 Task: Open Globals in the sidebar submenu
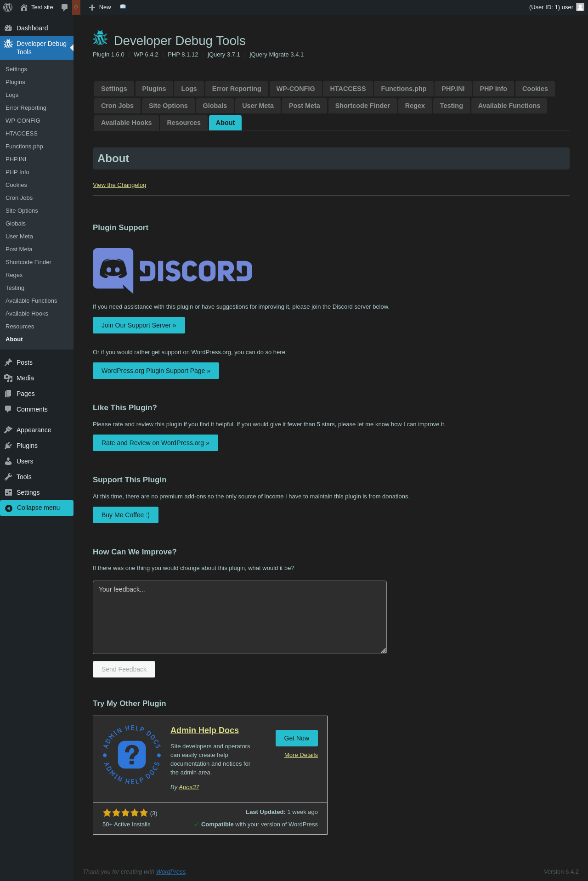pyautogui.click(x=37, y=224)
